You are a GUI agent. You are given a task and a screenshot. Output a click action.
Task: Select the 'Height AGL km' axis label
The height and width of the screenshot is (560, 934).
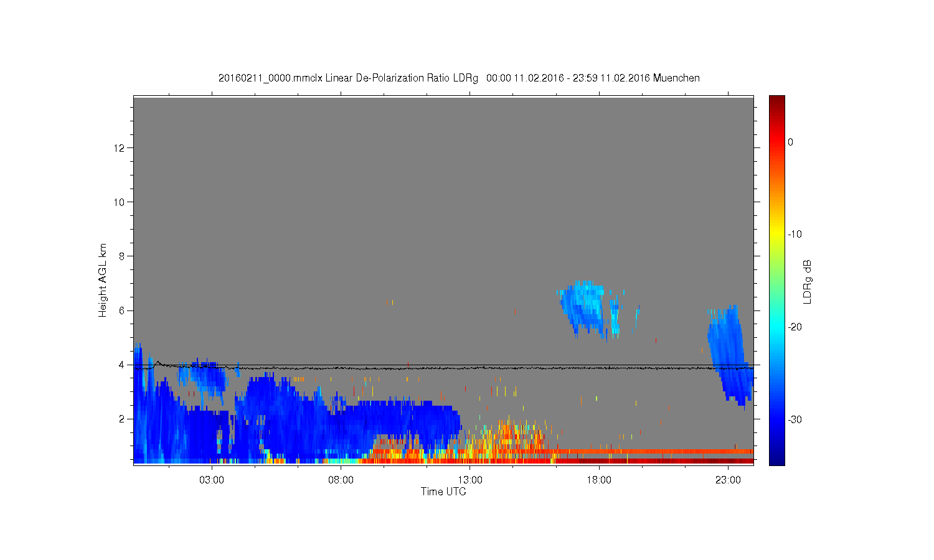103,280
